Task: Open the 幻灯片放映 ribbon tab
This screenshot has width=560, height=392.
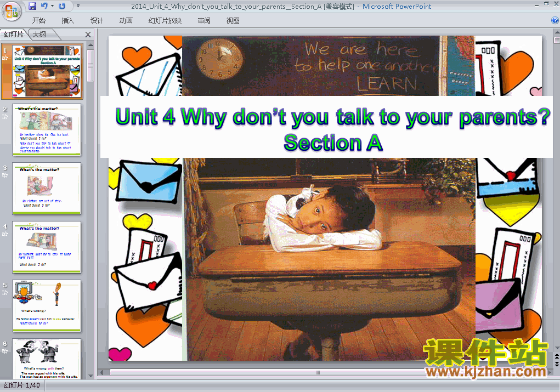Action: [165, 21]
